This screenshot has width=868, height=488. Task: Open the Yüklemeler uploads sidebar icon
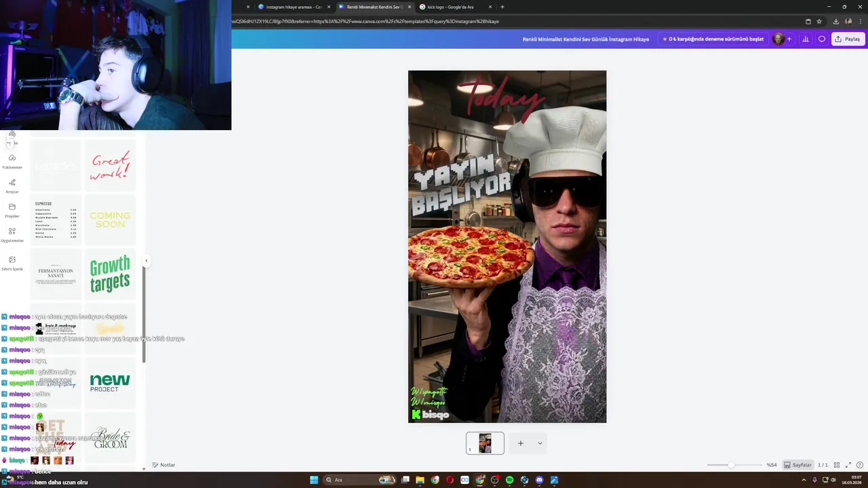[x=12, y=161]
